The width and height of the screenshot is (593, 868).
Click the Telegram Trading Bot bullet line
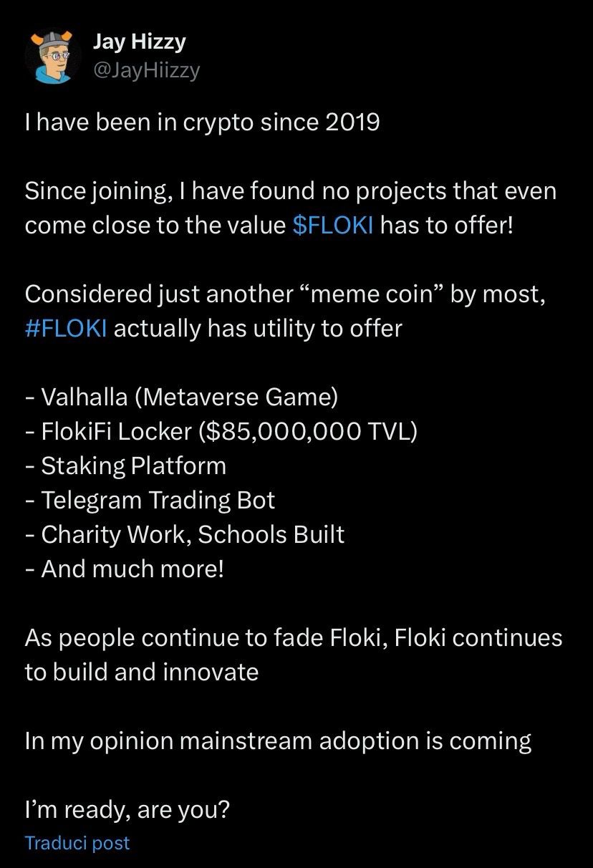click(150, 500)
